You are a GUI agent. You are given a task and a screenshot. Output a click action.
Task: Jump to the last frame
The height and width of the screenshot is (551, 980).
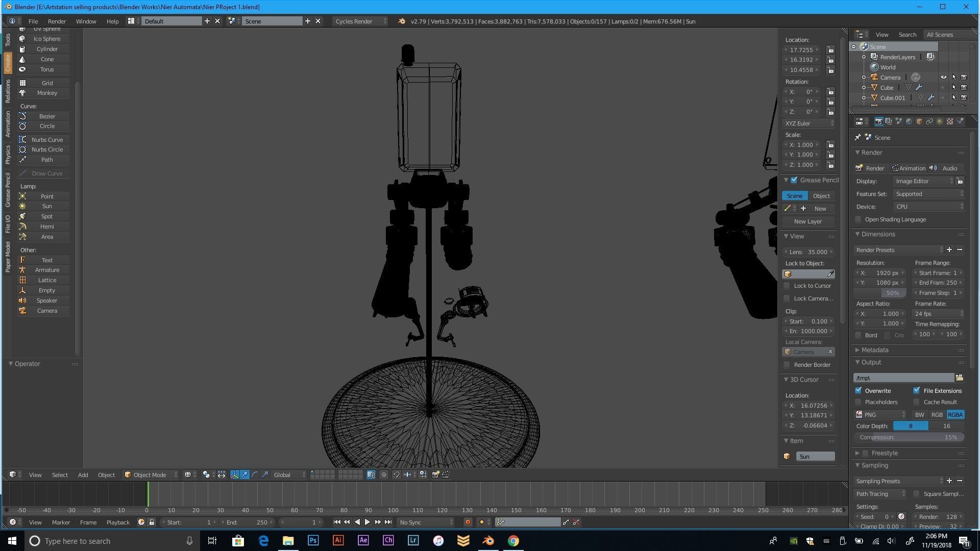pos(388,522)
